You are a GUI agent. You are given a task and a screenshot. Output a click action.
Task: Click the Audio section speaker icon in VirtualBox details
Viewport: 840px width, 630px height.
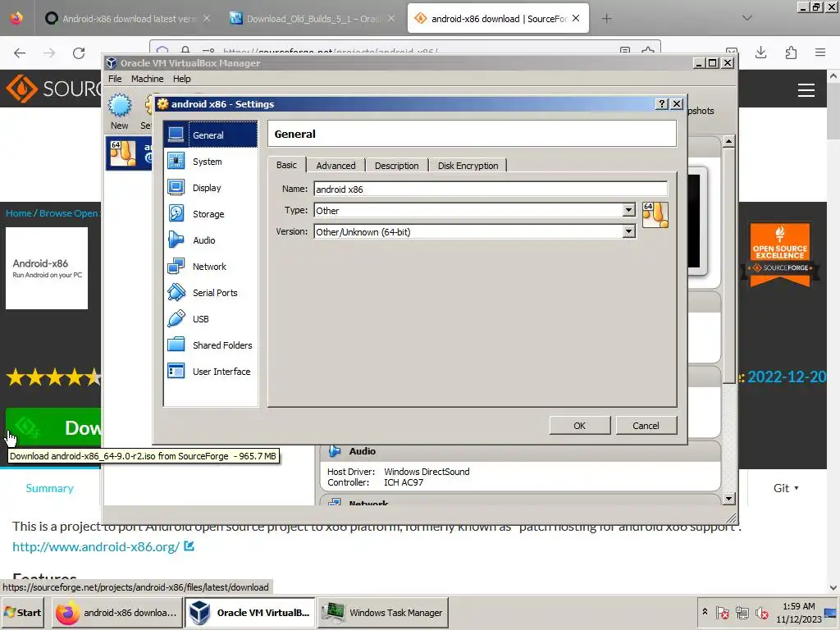pyautogui.click(x=335, y=451)
